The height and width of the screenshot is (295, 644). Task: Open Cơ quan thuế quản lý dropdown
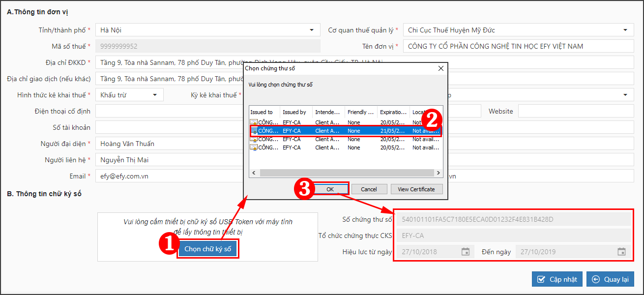point(625,30)
